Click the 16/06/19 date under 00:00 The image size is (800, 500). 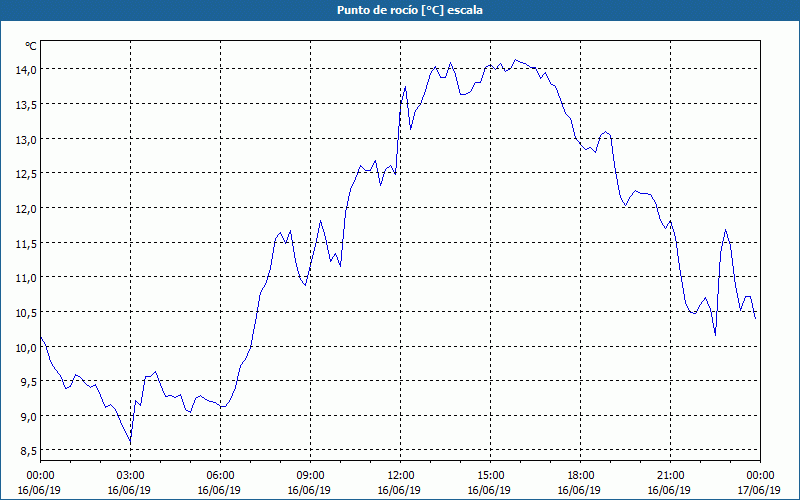click(39, 490)
